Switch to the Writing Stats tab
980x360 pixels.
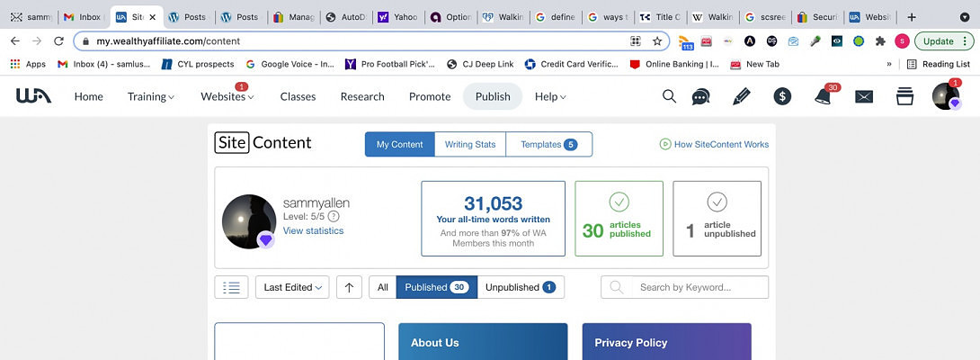pyautogui.click(x=470, y=144)
